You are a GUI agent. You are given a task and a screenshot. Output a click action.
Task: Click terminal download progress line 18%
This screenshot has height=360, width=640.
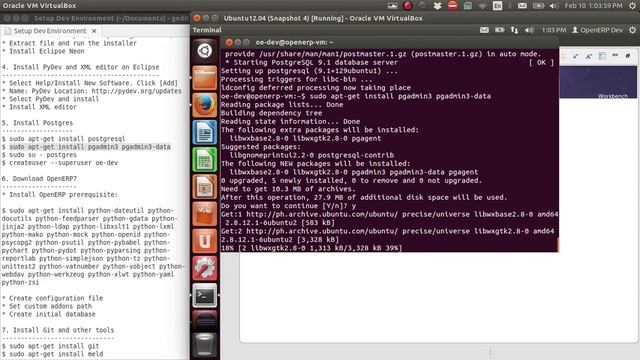(x=311, y=248)
